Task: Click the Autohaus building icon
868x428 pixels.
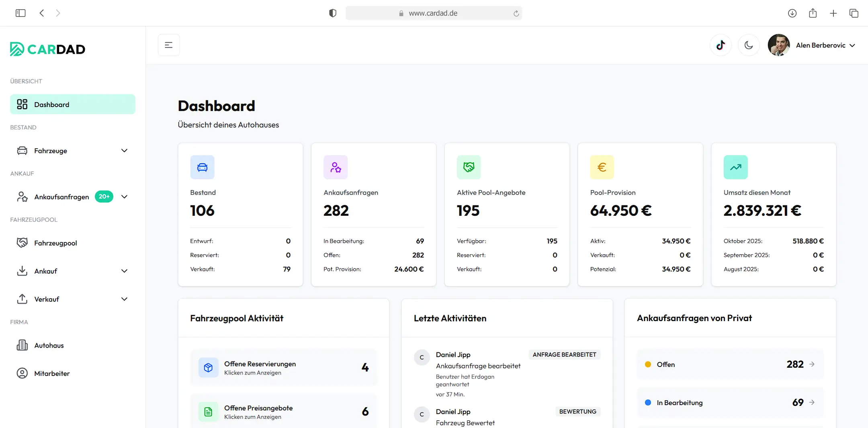Action: 22,345
